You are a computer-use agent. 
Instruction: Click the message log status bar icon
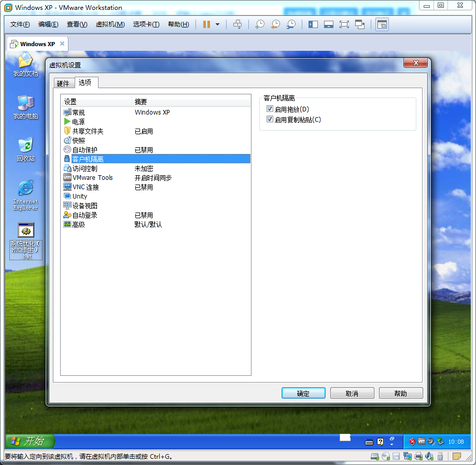[457, 457]
